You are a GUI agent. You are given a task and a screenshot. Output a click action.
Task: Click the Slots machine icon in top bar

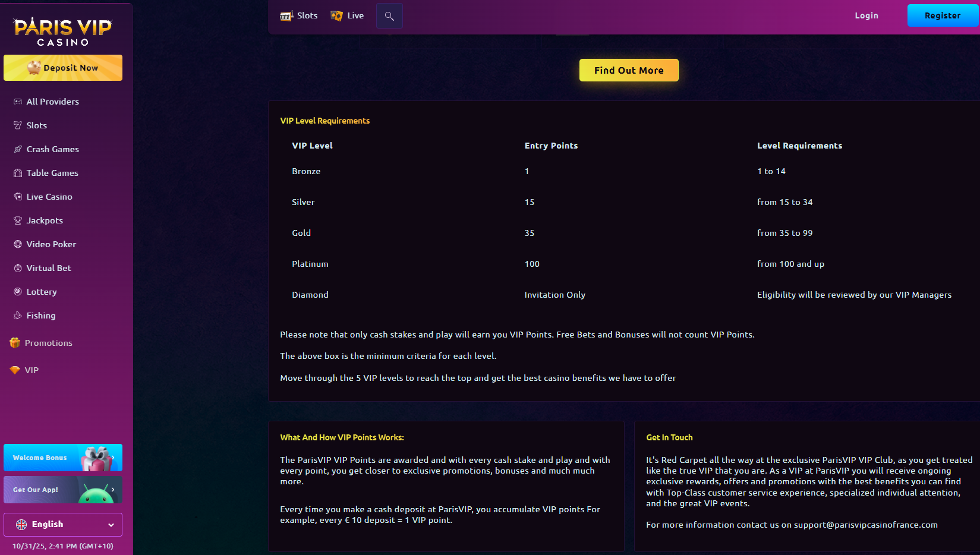pyautogui.click(x=286, y=16)
